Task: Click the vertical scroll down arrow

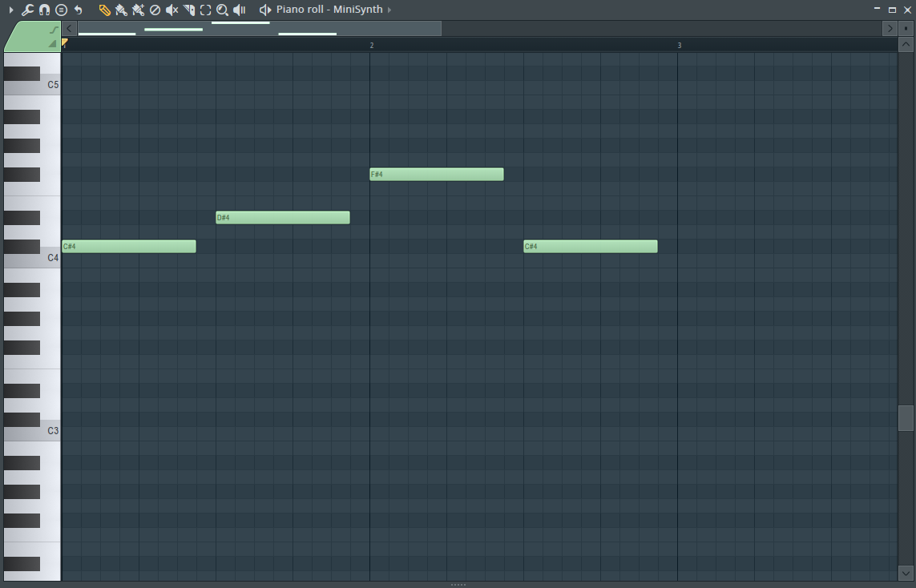Action: click(x=906, y=574)
